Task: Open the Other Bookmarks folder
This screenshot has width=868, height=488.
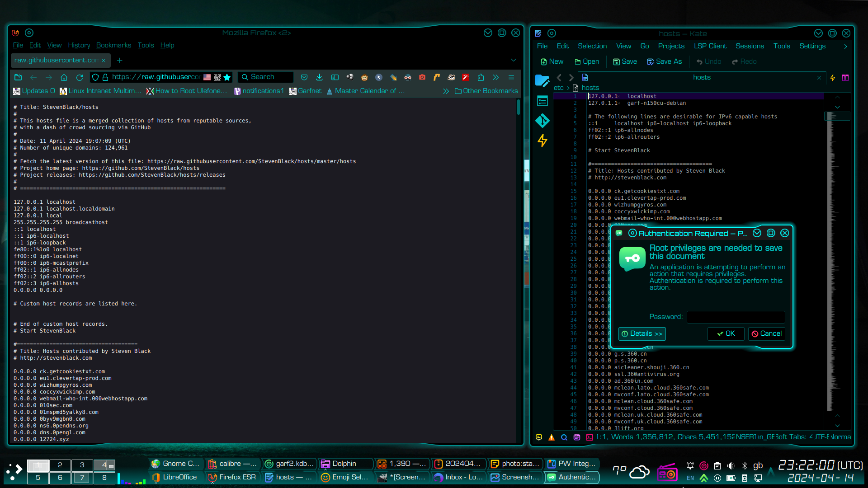Action: pyautogui.click(x=486, y=91)
